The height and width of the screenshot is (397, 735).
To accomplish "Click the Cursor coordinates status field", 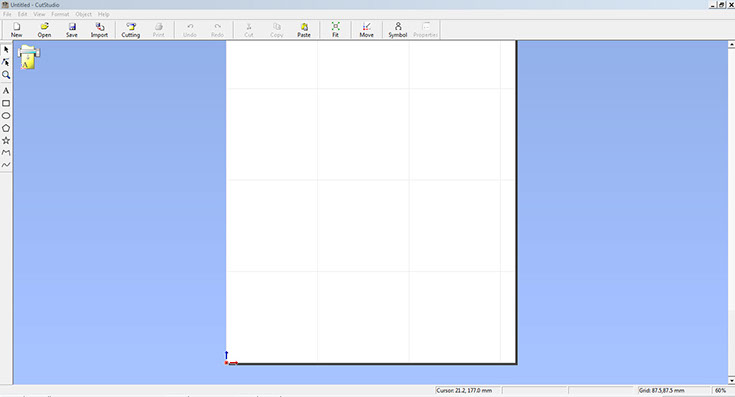I will [x=467, y=390].
